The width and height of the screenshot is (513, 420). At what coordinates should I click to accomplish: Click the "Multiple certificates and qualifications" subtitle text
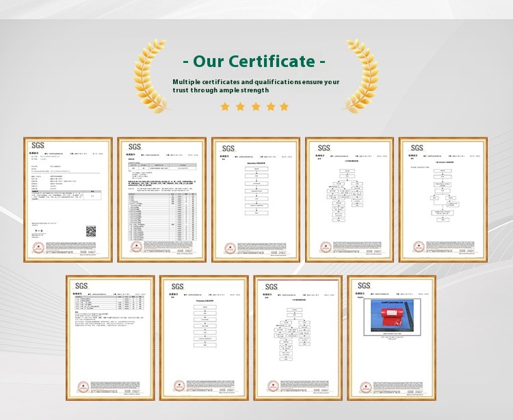pos(256,86)
